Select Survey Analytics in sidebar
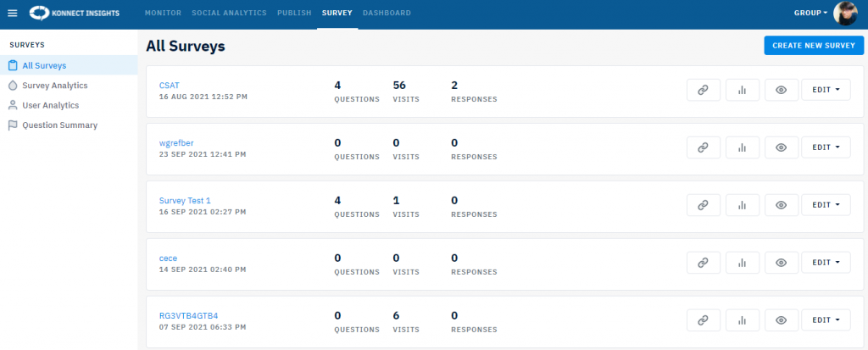This screenshot has height=350, width=868. click(x=55, y=86)
